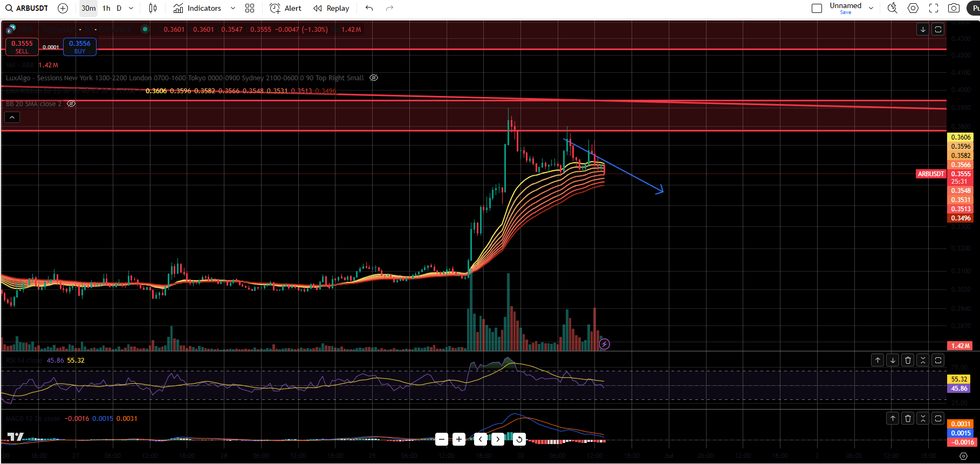The height and width of the screenshot is (464, 980).
Task: Open the quick search lightning icon
Action: pyautogui.click(x=893, y=8)
